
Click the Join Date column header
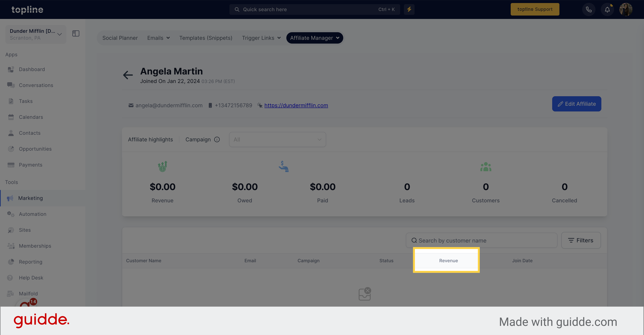(522, 261)
